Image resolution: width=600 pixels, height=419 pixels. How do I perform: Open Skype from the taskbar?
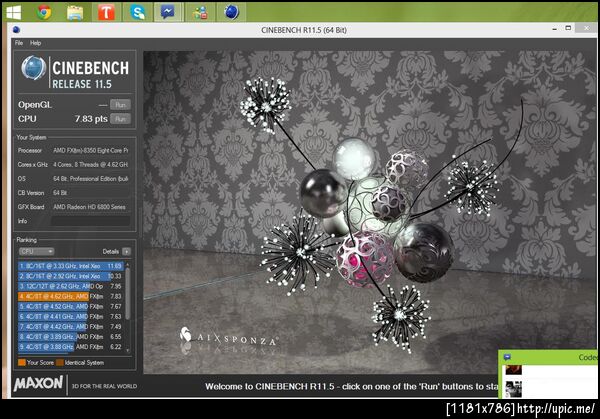pos(137,13)
